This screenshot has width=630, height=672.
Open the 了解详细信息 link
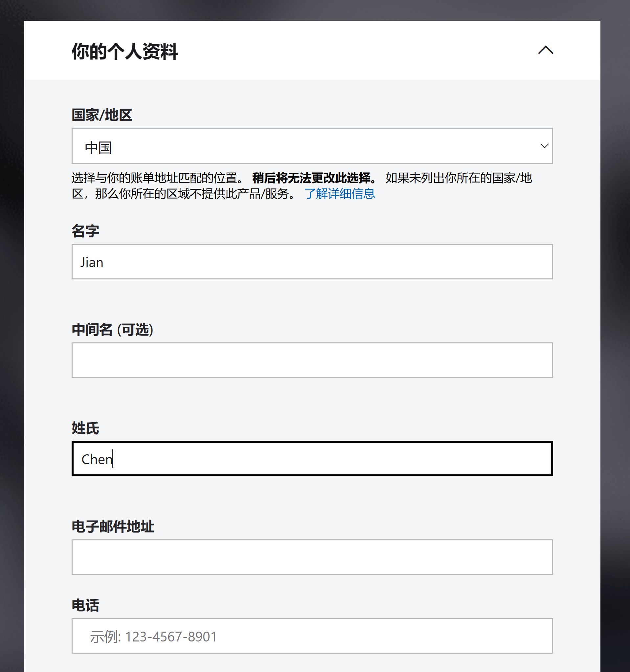339,194
